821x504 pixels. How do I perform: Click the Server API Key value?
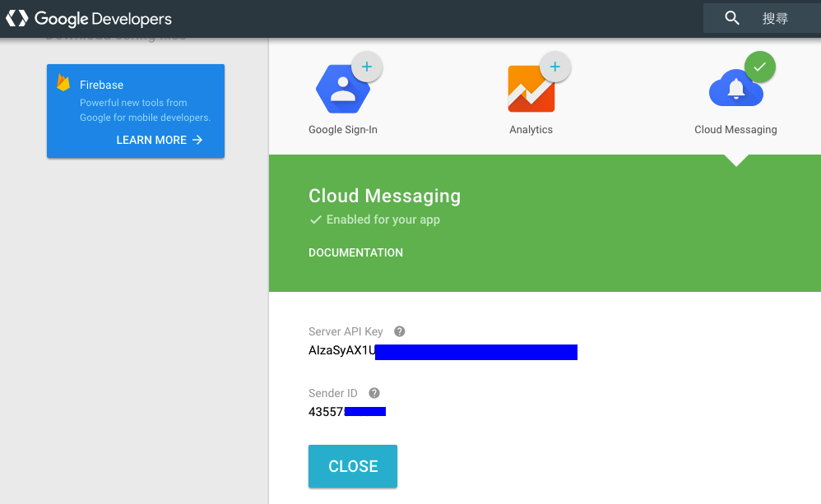443,351
